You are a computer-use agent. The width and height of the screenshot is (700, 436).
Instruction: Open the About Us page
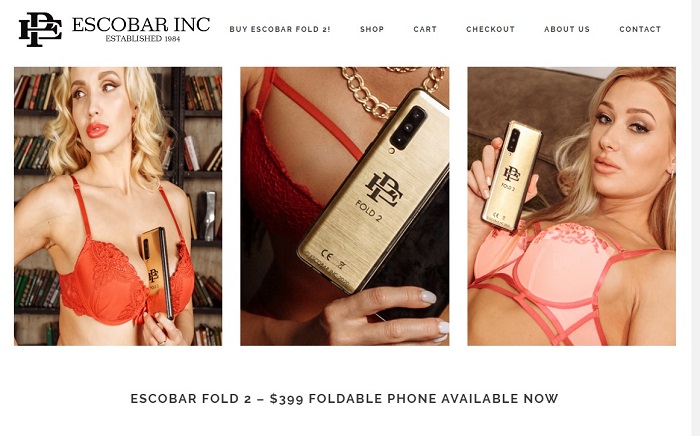pyautogui.click(x=567, y=29)
